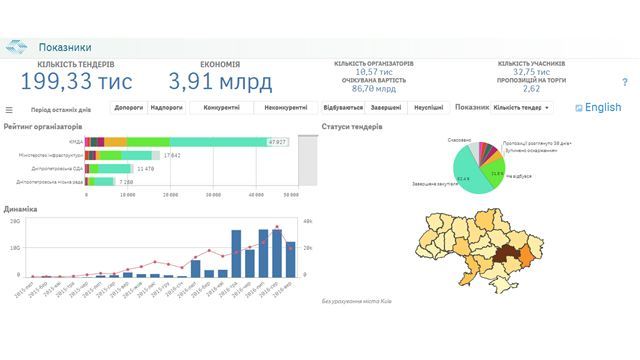The image size is (640, 360).
Task: Click the Показники page title
Action: 65,47
